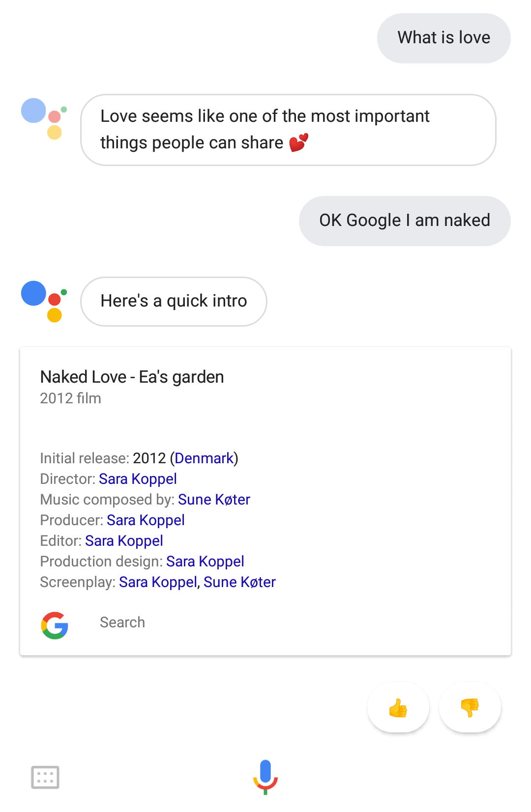Click Sara Koppel in the Editor row

[x=124, y=541]
